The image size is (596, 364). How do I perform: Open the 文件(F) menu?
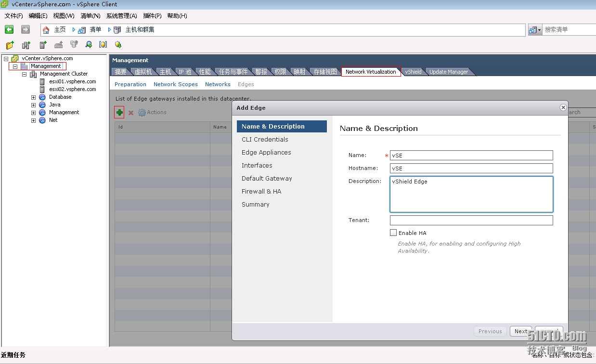click(13, 16)
